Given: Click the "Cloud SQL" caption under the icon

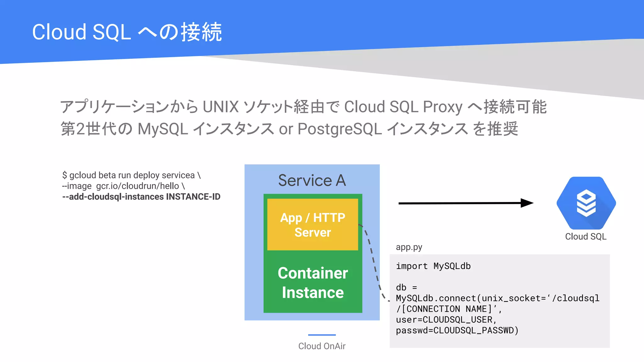Looking at the screenshot, I should (x=586, y=236).
